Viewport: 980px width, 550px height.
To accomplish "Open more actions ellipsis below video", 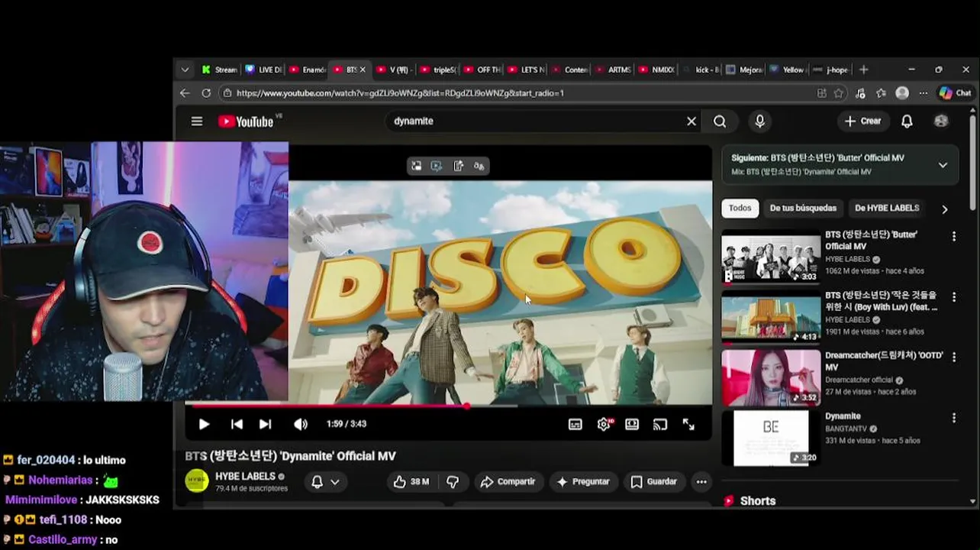I will [701, 482].
